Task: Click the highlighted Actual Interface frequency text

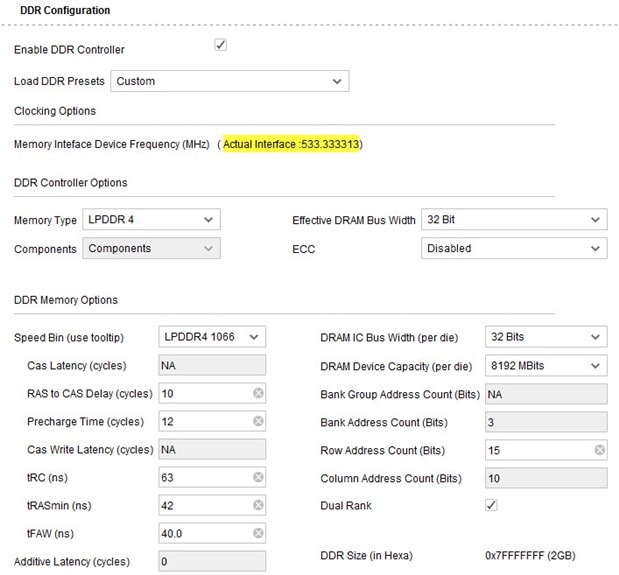Action: pyautogui.click(x=291, y=145)
